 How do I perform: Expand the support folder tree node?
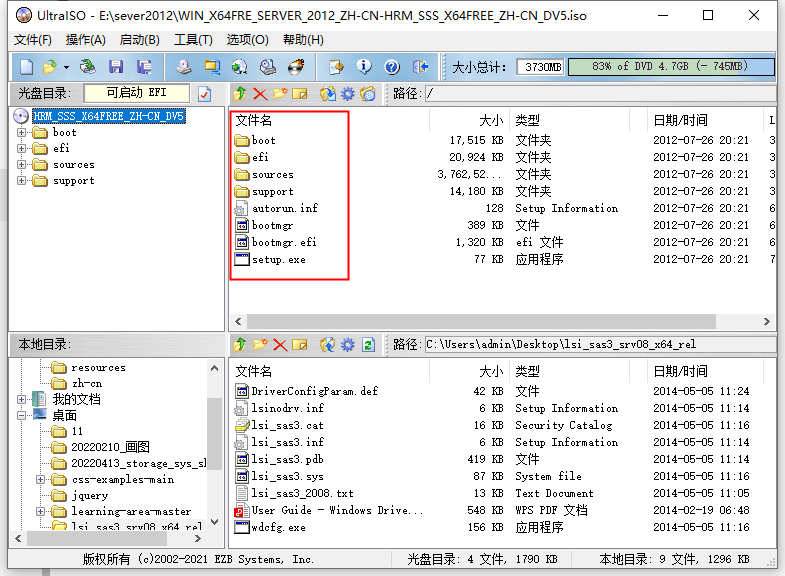pyautogui.click(x=21, y=181)
